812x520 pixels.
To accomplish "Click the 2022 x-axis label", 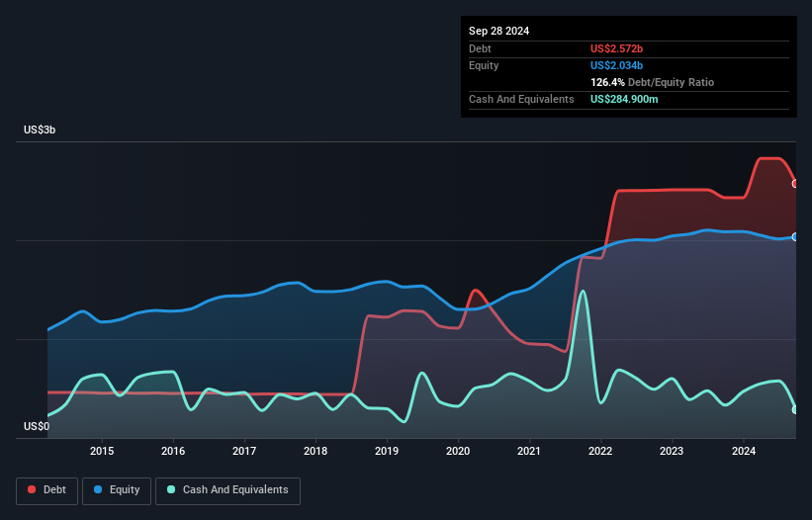I will pyautogui.click(x=600, y=451).
